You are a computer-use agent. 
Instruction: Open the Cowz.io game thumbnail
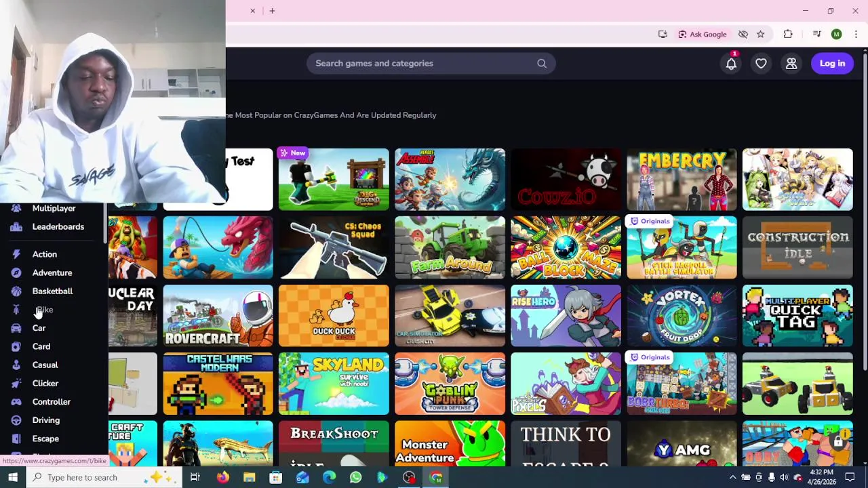point(566,180)
